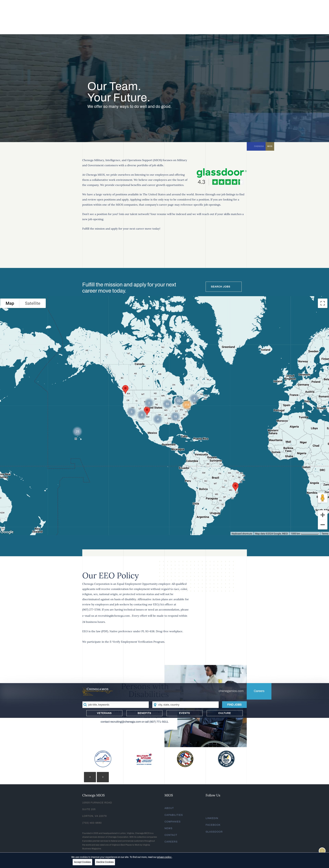Switch the map to Map view
The image size is (329, 868).
pos(10,303)
